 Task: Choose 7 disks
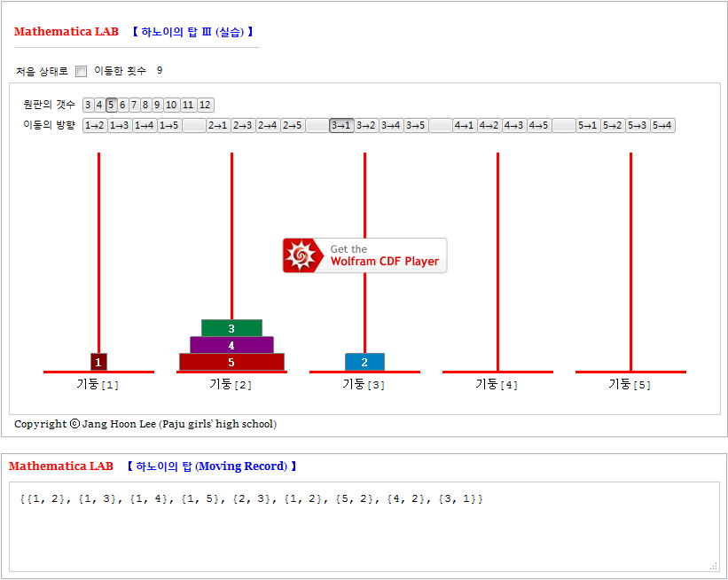click(x=134, y=105)
